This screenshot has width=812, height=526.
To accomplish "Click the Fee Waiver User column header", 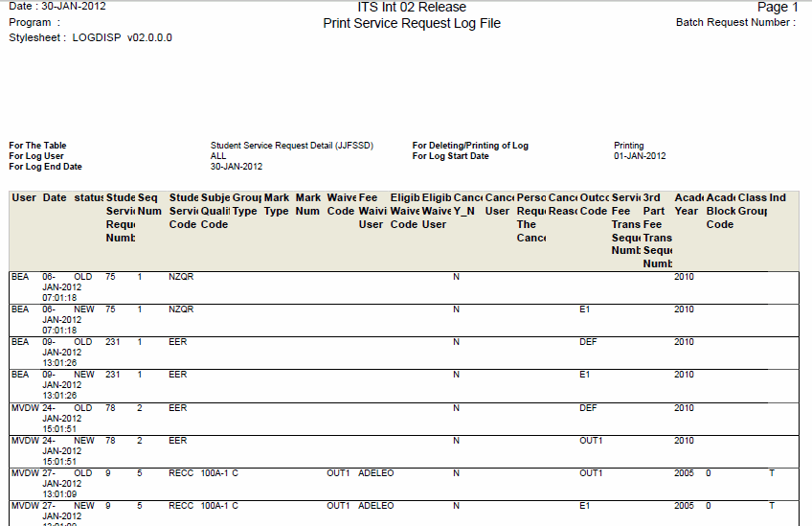I will click(x=371, y=211).
